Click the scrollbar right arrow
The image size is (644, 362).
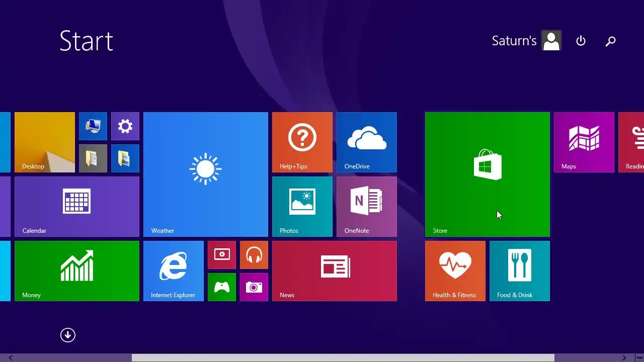pyautogui.click(x=624, y=357)
